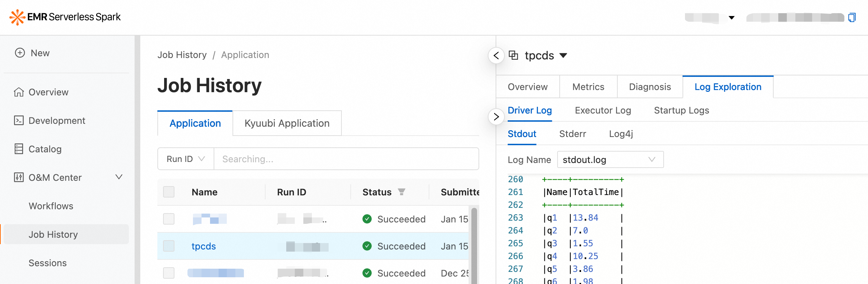Screen dimensions: 868x284
Task: Open the stdout.log Log Name dropdown
Action: pyautogui.click(x=610, y=159)
